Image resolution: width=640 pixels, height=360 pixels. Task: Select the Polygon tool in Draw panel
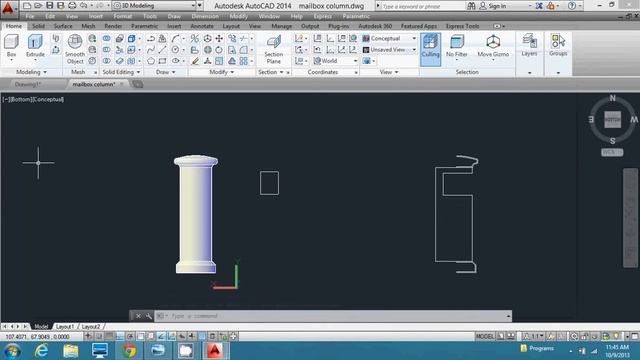point(151,61)
